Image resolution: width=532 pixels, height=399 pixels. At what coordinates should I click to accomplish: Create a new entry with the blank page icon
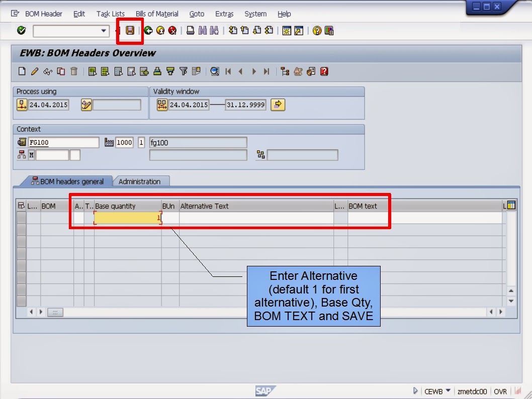click(21, 71)
